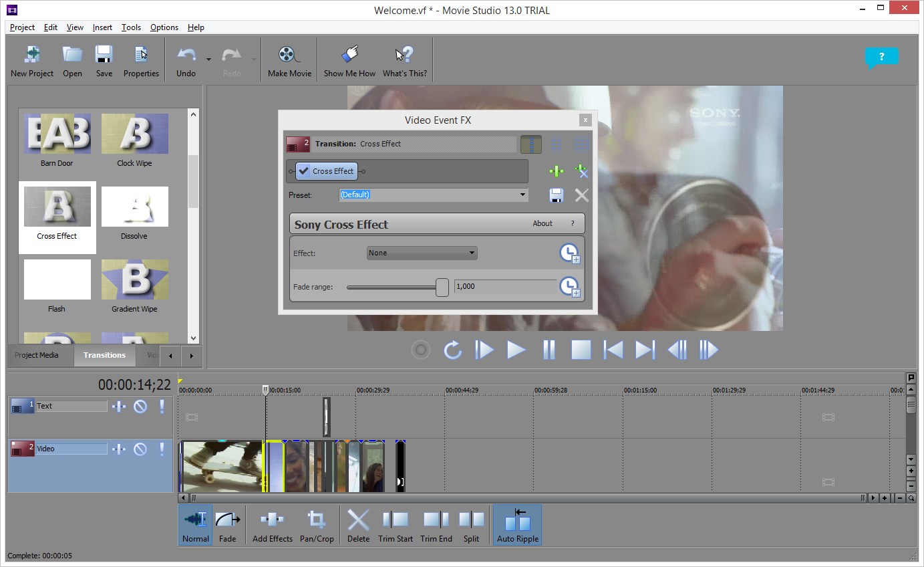Open the Pan/Crop tool

pos(317,525)
